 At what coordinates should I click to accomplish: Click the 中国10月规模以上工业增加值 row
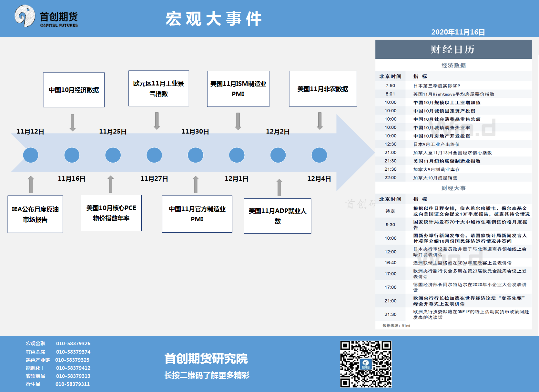tap(447, 103)
